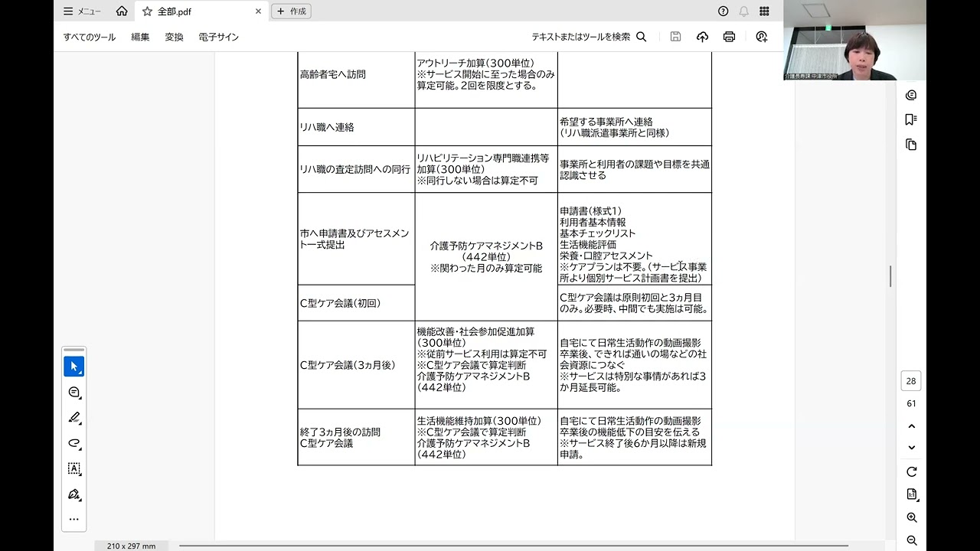980x551 pixels.
Task: Open more tools ellipsis in quick toolbar
Action: click(74, 519)
